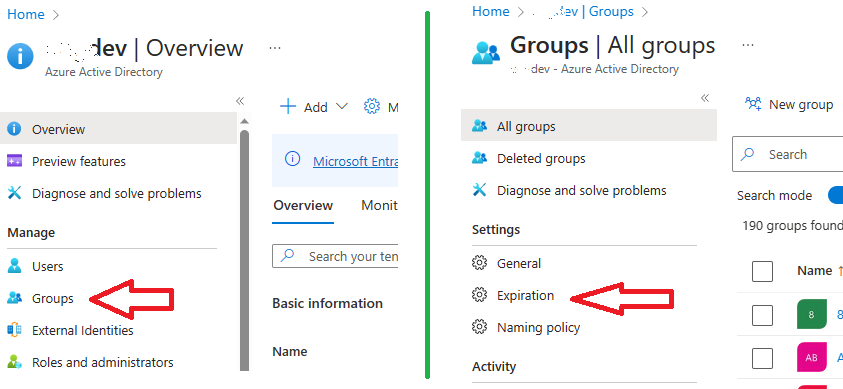This screenshot has height=389, width=843.
Task: Sort by the Name column header
Action: [815, 271]
